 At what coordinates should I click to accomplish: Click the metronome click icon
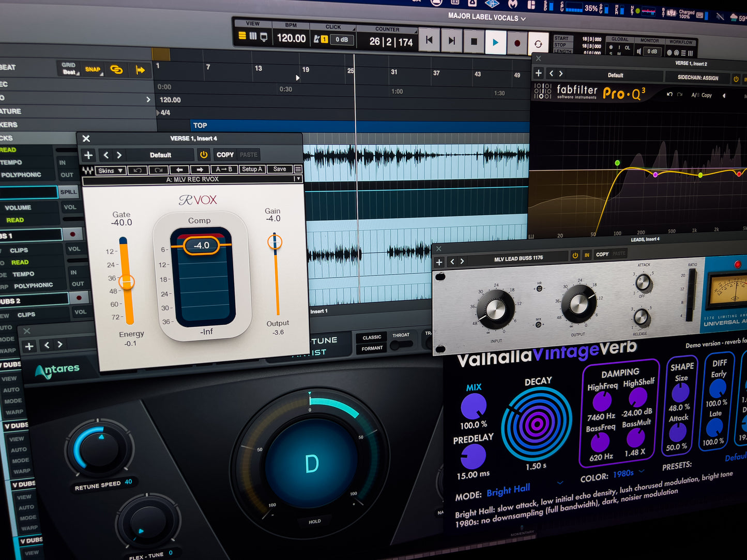pos(317,39)
